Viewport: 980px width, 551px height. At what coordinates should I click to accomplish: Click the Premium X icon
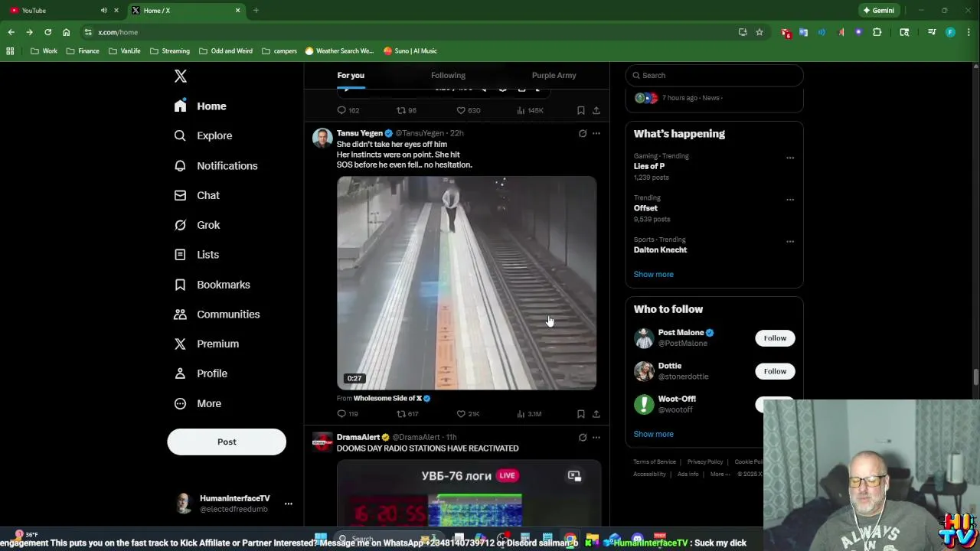180,344
